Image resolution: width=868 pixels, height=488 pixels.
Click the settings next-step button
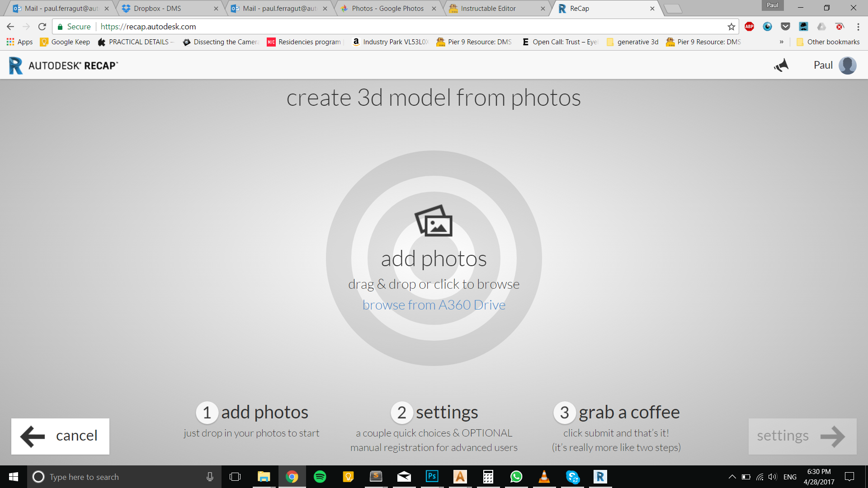[x=802, y=436]
